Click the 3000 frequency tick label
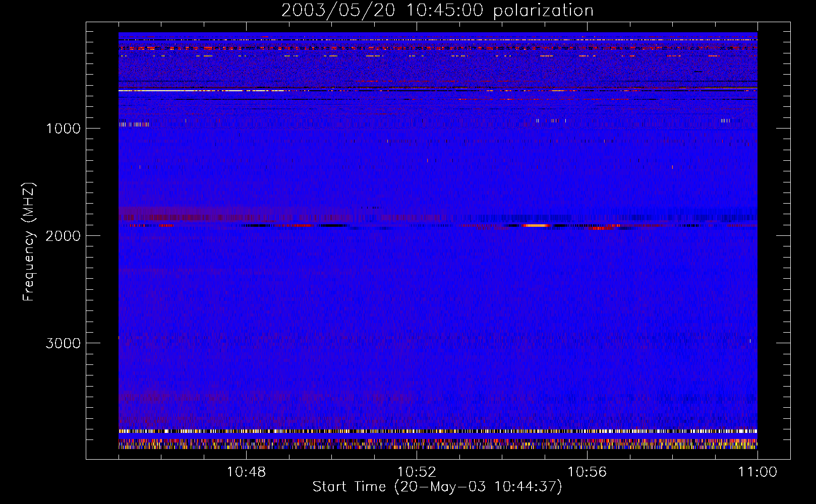 pyautogui.click(x=63, y=343)
